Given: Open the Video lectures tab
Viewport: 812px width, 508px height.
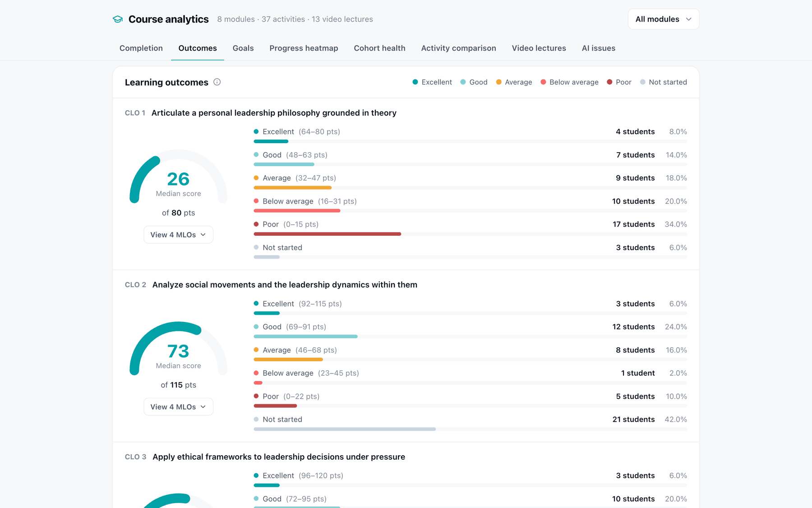Looking at the screenshot, I should coord(539,48).
